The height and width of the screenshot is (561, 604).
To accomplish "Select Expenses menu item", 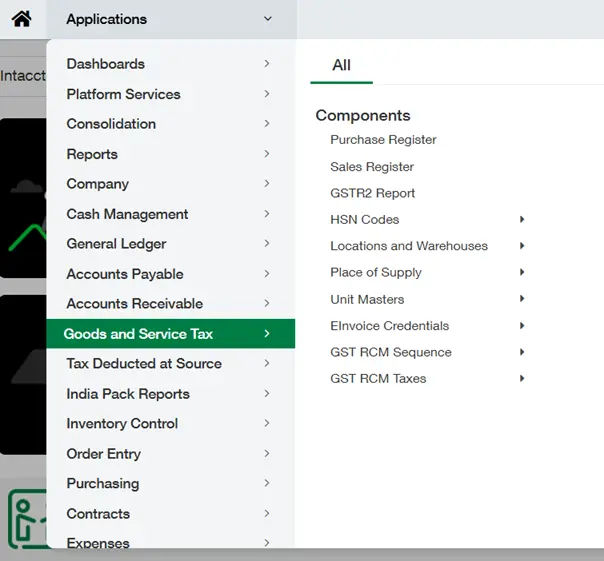I will [x=98, y=543].
